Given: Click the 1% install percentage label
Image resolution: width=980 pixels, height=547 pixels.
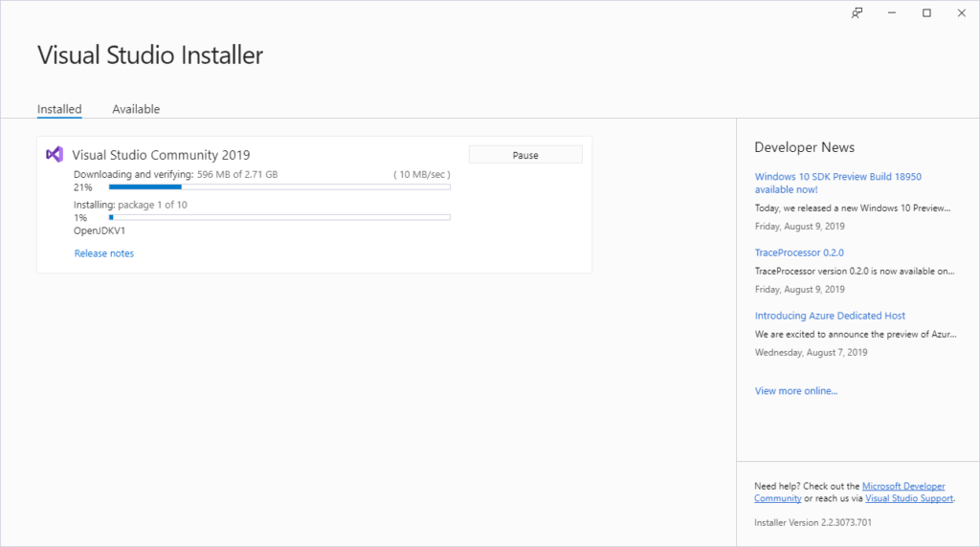Looking at the screenshot, I should (80, 218).
